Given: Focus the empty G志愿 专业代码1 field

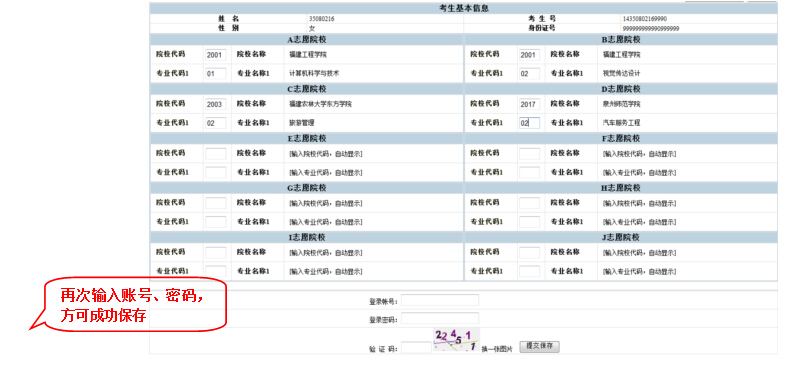Looking at the screenshot, I should (216, 222).
